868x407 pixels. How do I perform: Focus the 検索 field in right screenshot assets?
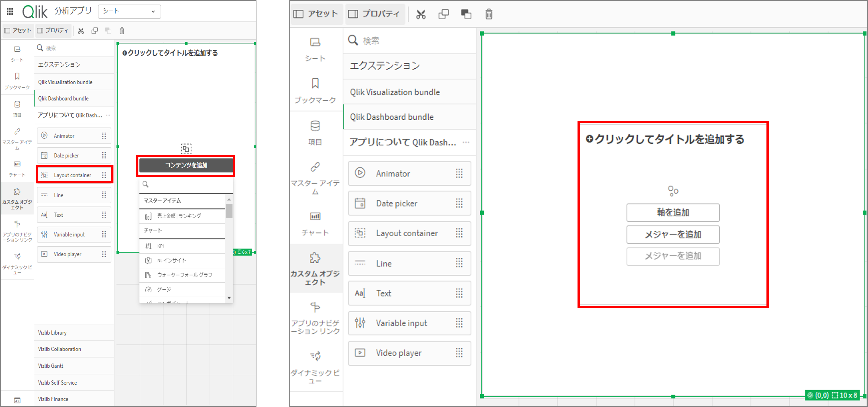tap(410, 41)
